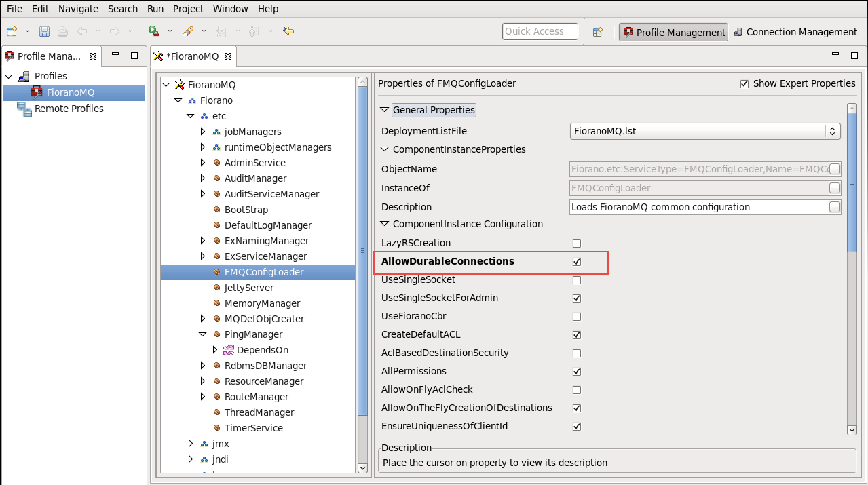Select the FioranoMQ profile in Profiles
868x485 pixels.
(x=70, y=92)
